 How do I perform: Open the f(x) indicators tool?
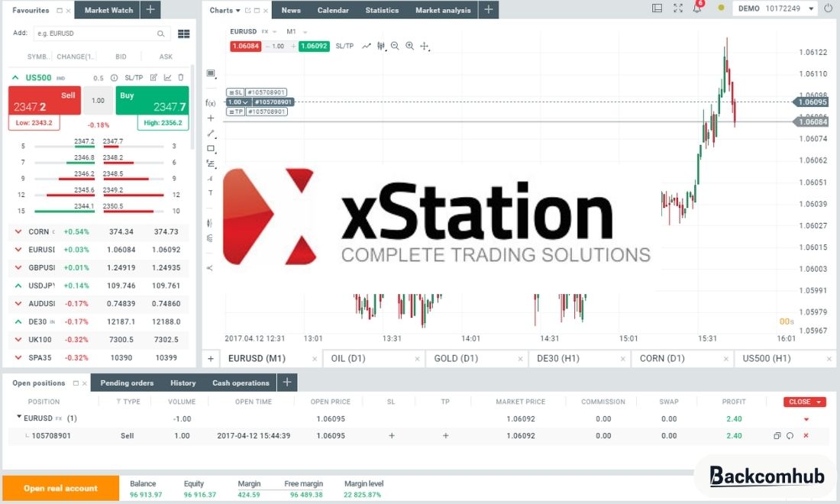click(211, 103)
